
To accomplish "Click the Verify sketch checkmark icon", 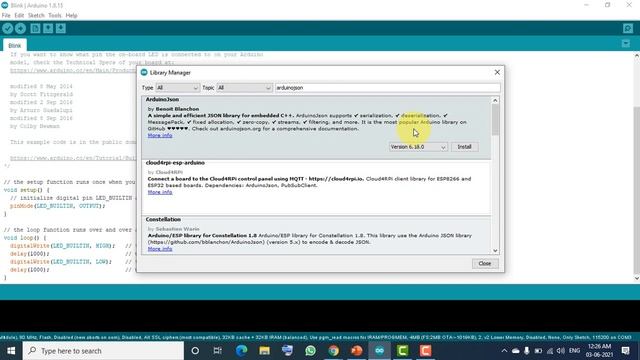I will click(x=7, y=28).
